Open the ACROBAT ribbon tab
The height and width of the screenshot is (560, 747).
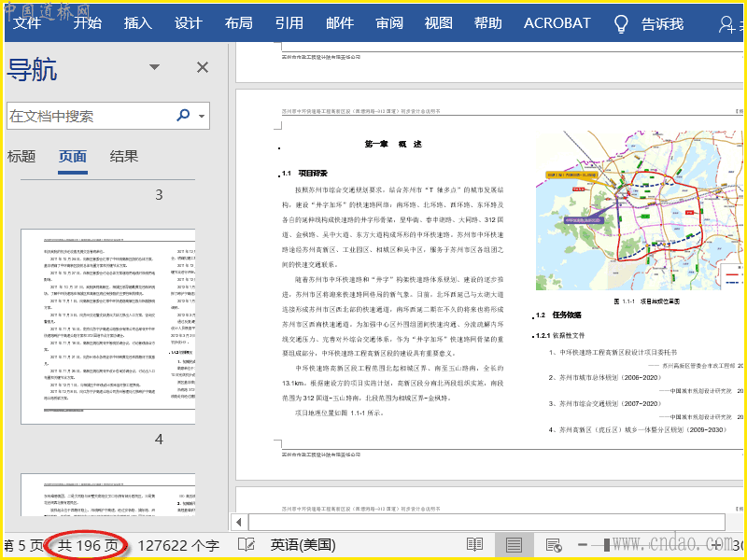pyautogui.click(x=557, y=23)
